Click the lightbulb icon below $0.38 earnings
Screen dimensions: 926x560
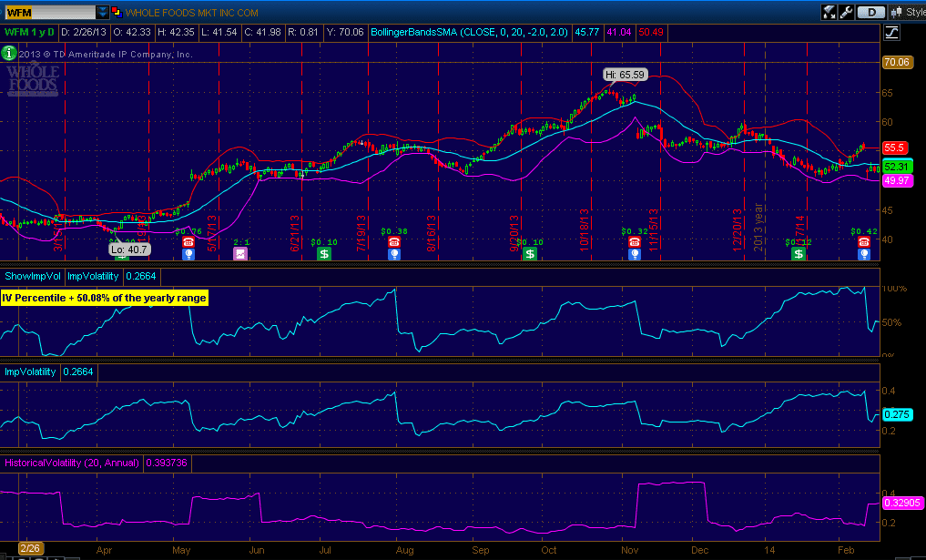(394, 254)
